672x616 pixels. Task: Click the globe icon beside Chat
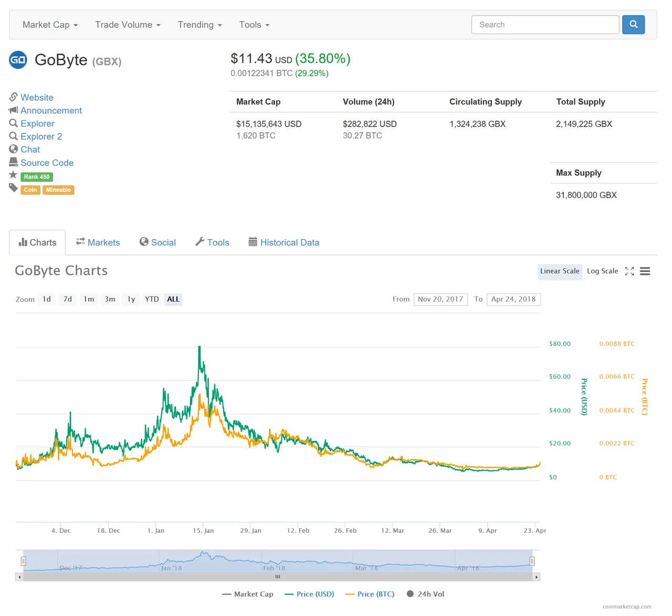pyautogui.click(x=14, y=149)
